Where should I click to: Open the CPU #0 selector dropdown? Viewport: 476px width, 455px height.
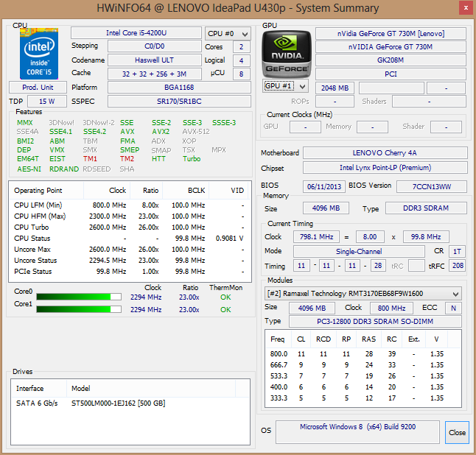[224, 33]
